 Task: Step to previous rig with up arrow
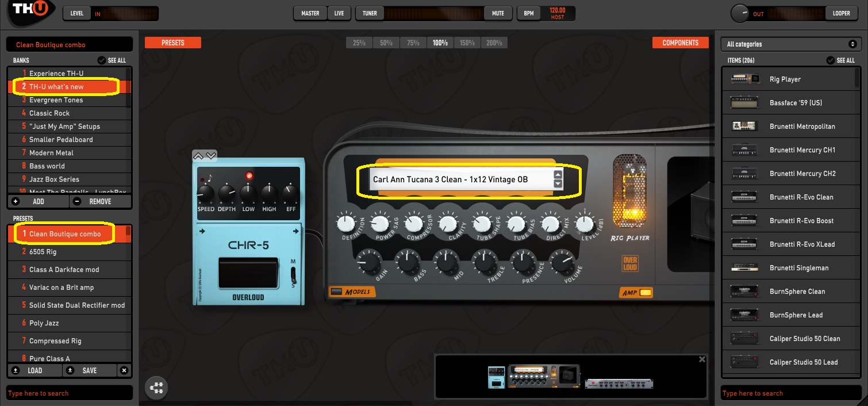pos(558,175)
